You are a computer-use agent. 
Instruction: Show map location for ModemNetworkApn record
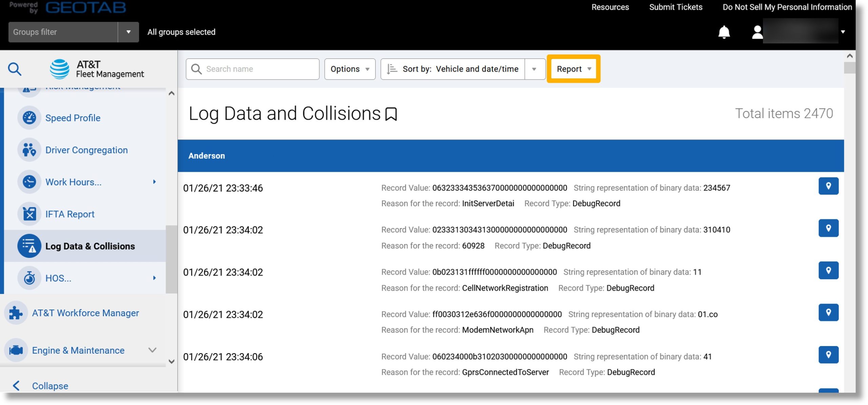[828, 312]
